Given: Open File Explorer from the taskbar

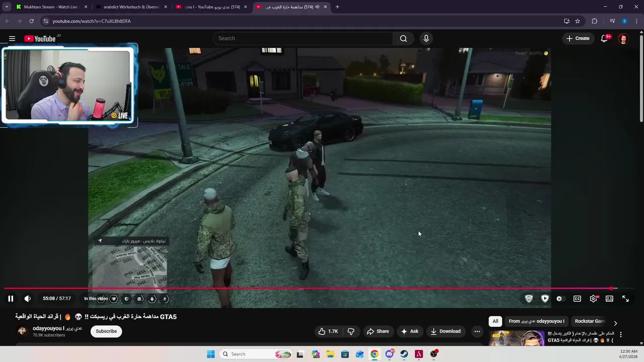Looking at the screenshot, I should 331,354.
